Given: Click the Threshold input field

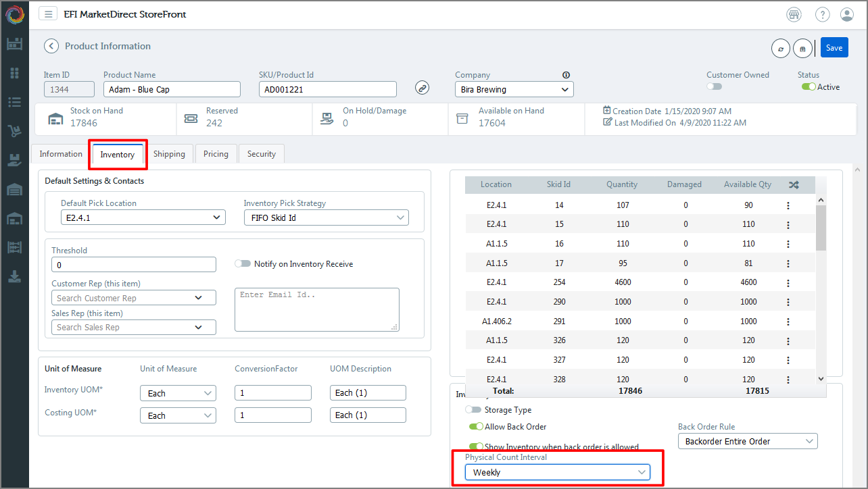Looking at the screenshot, I should tap(134, 265).
